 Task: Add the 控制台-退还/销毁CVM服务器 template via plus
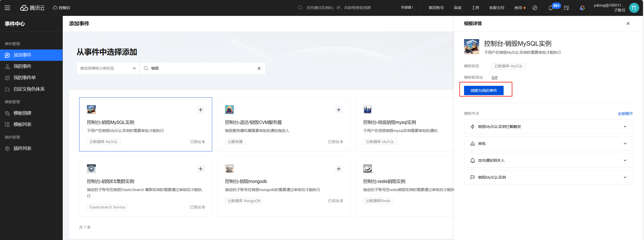(x=339, y=110)
